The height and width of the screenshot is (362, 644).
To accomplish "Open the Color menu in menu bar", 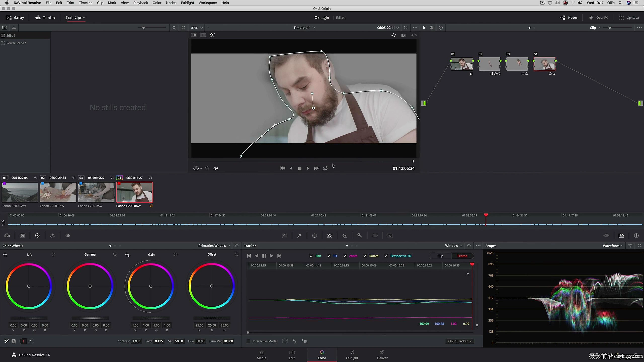I will tap(157, 3).
